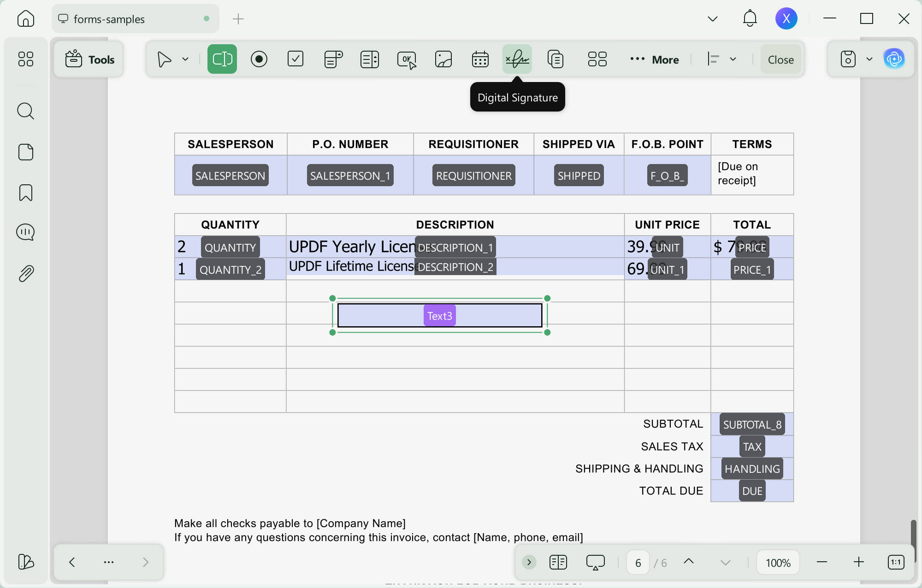Screen dimensions: 922x588
Task: Select the date field tool
Action: click(x=480, y=59)
